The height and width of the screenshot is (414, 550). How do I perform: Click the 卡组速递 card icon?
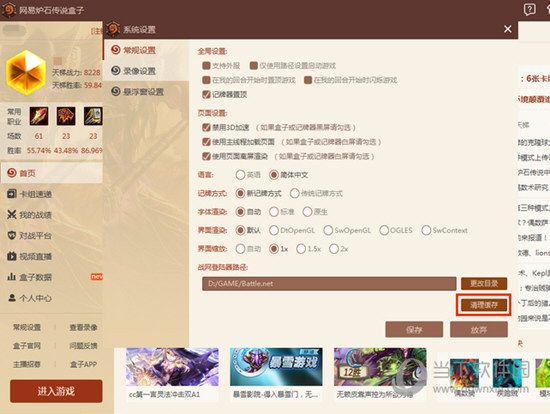12,193
